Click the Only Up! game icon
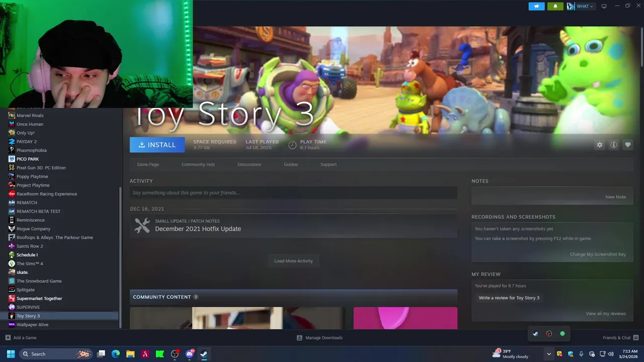 coord(12,133)
